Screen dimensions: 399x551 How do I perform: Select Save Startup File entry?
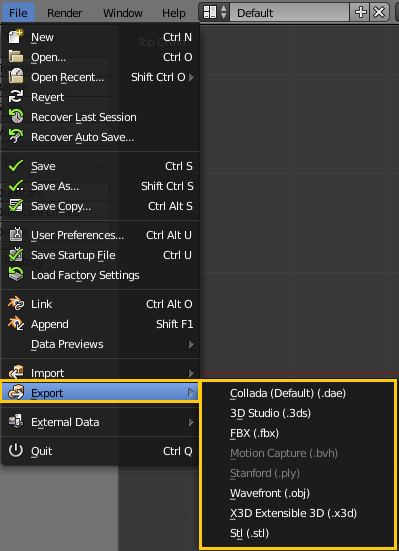click(x=100, y=255)
